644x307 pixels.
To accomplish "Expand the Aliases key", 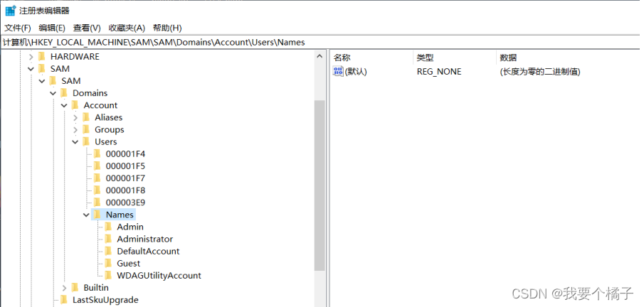I will (x=75, y=118).
